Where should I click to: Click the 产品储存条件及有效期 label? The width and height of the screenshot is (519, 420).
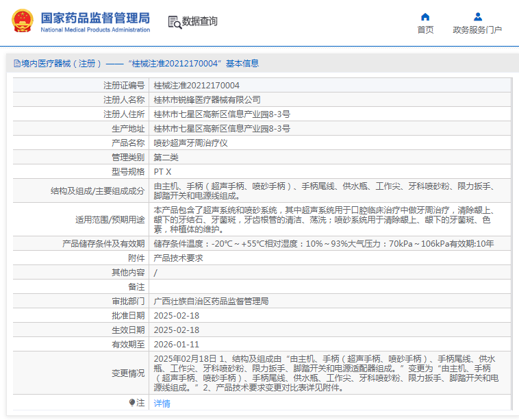click(x=103, y=244)
